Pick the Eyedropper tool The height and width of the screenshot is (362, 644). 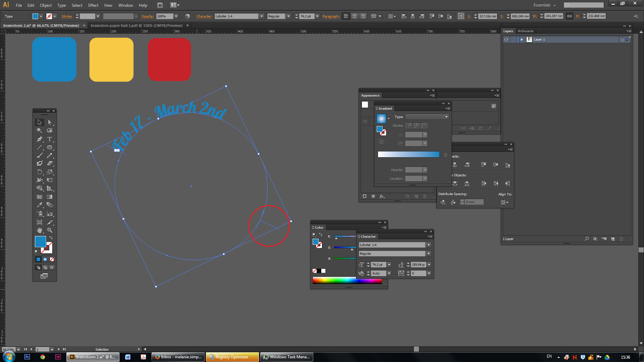[39, 205]
